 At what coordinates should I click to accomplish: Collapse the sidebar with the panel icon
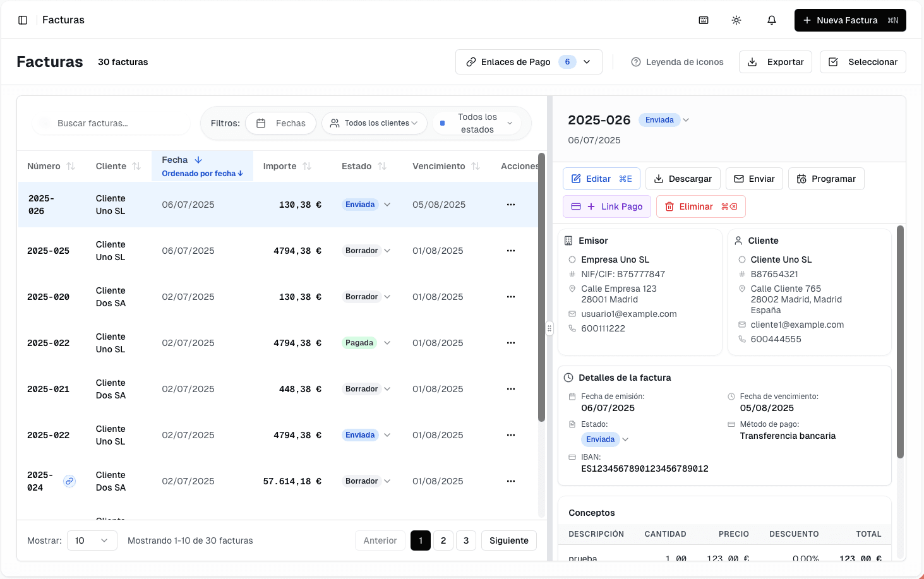(23, 20)
